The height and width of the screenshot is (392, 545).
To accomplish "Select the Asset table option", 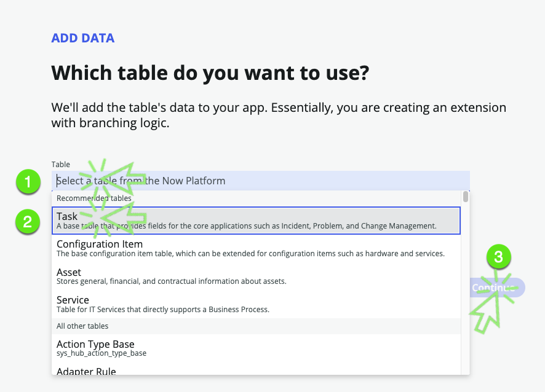I will click(x=256, y=276).
